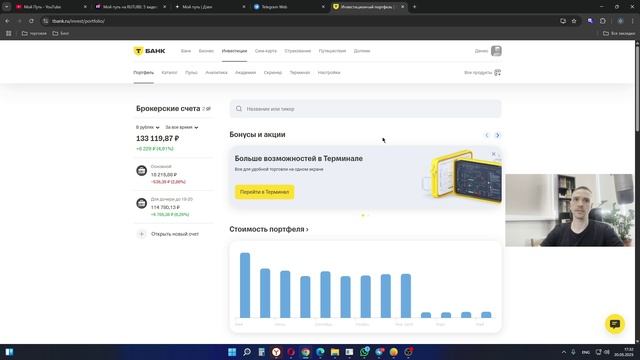Open the time period dropdown
The image size is (640, 360).
click(182, 127)
